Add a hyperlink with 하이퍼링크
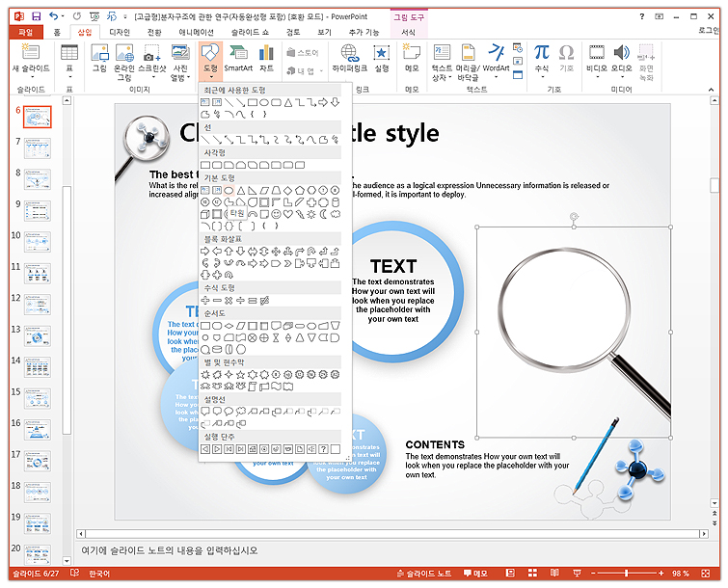Screen dimensions: 728x588 [350, 59]
